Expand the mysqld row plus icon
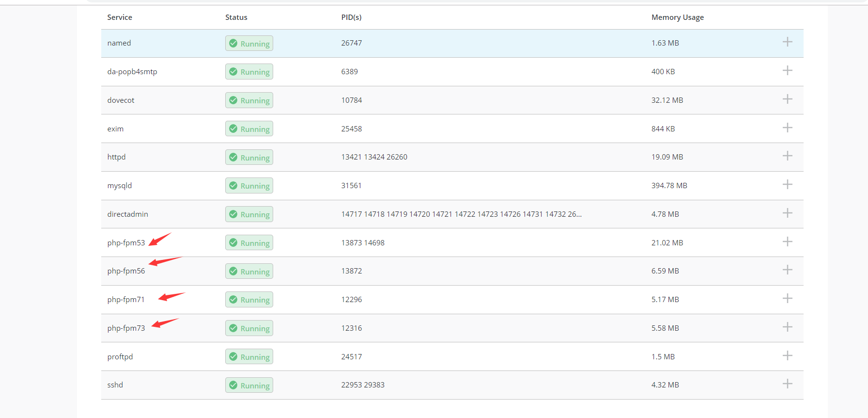868x418 pixels. [x=788, y=185]
